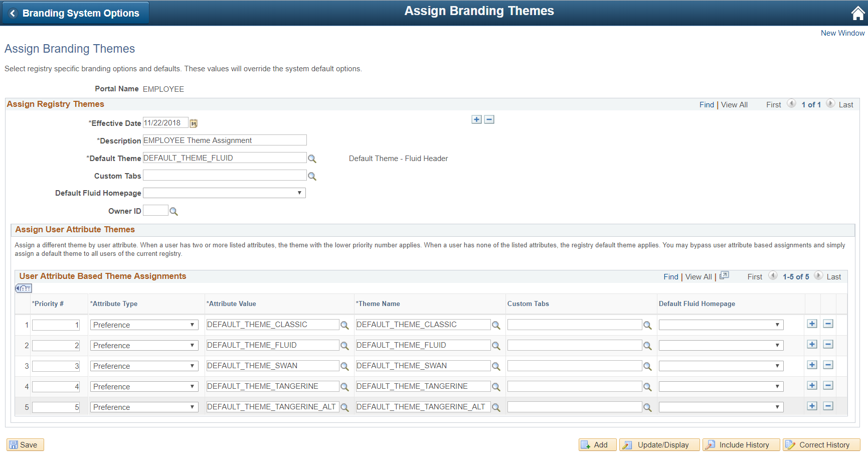The width and height of the screenshot is (868, 453).
Task: Click the Save button
Action: coord(25,445)
